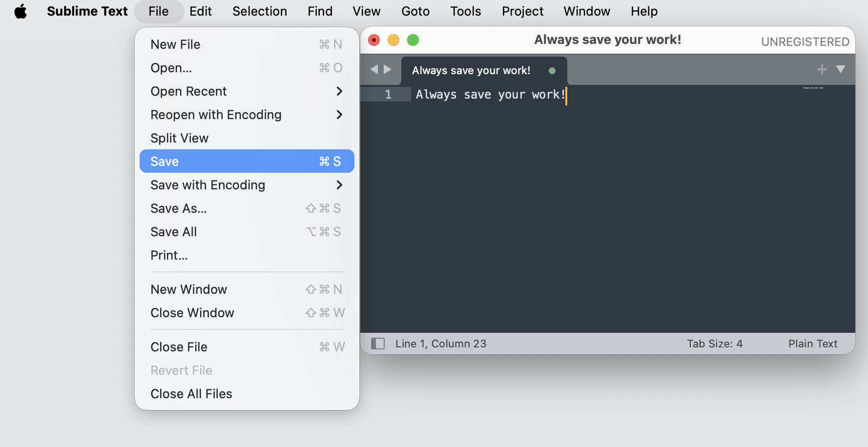Open the Find menu
The image size is (868, 447).
pos(320,11)
